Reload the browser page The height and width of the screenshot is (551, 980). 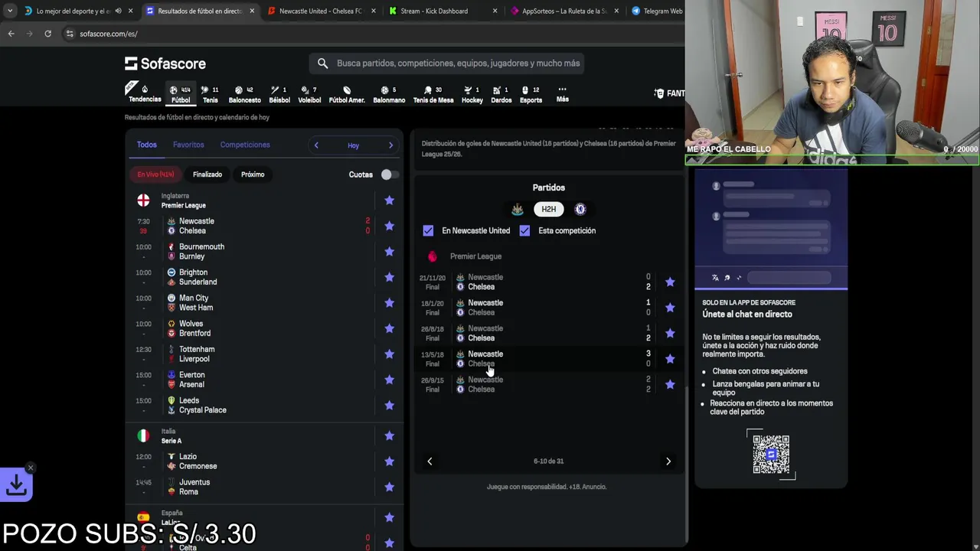(x=47, y=34)
